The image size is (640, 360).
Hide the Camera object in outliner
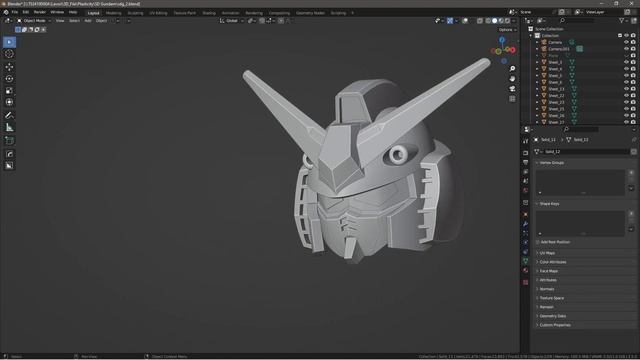coord(627,42)
